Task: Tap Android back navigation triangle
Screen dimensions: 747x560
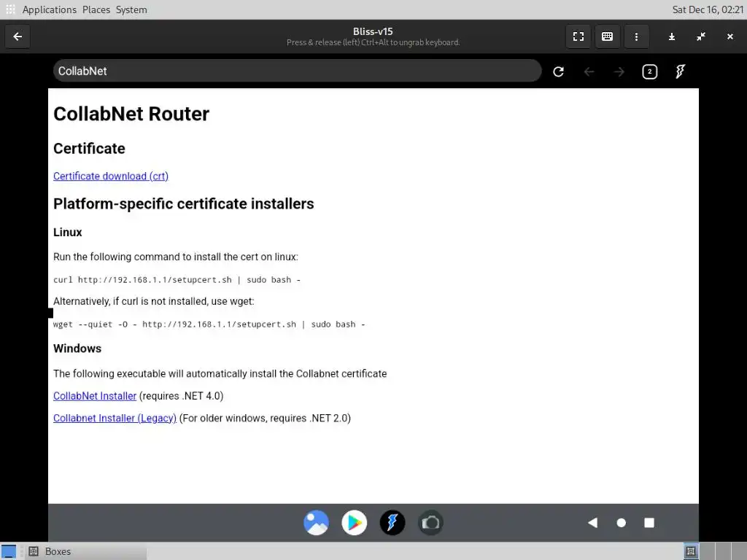Action: click(592, 523)
